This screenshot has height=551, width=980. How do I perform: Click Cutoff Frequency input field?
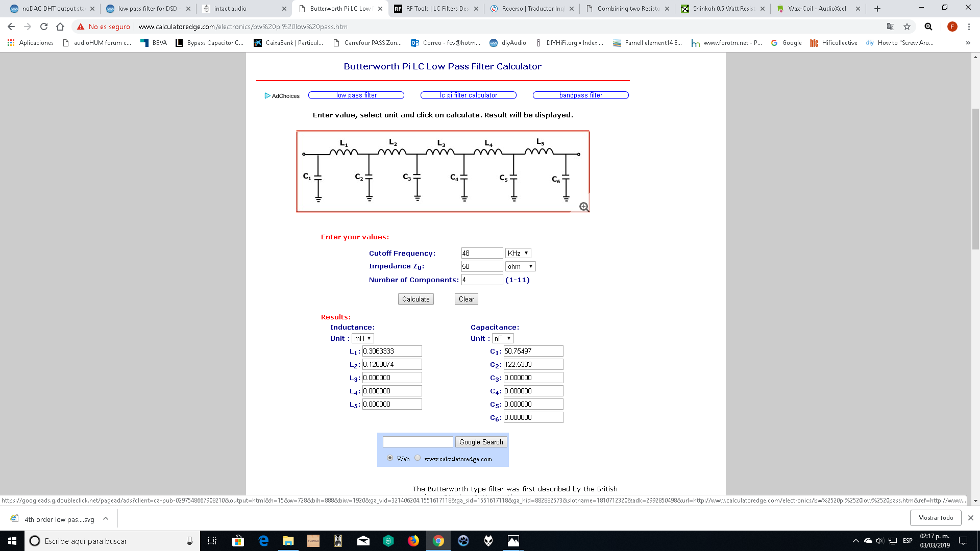tap(482, 253)
